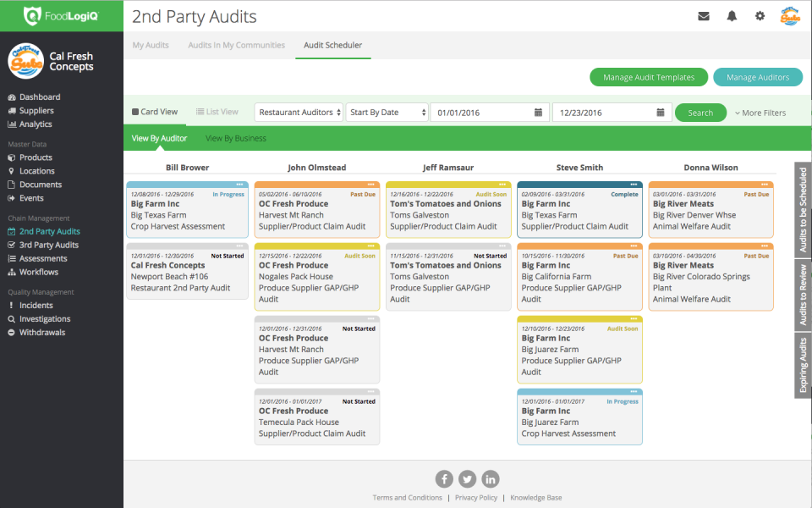Open the notifications bell
Screen dimensions: 812x508
pyautogui.click(x=731, y=15)
